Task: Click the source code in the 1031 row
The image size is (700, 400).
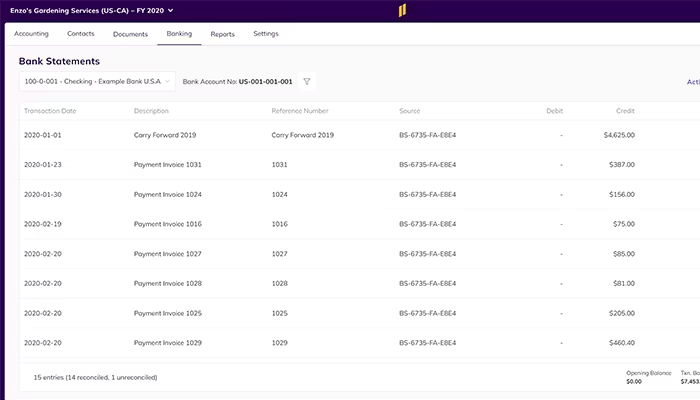Action: click(428, 165)
